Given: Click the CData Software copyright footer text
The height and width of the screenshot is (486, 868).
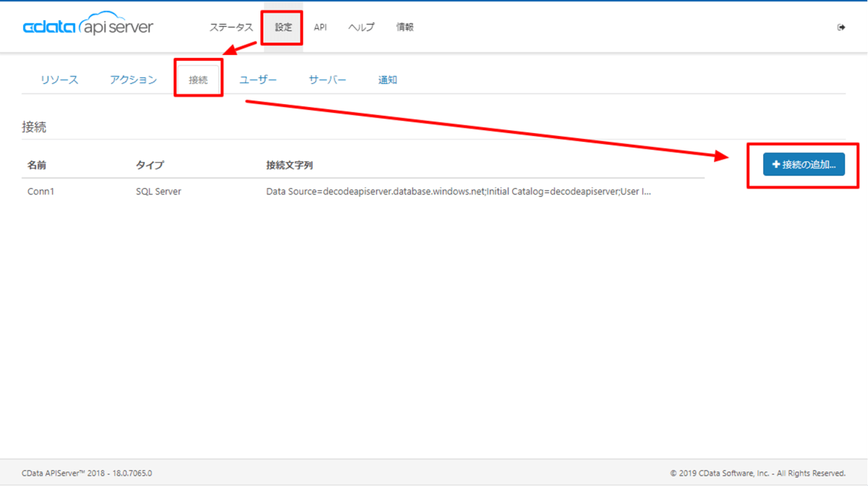Looking at the screenshot, I should (757, 474).
